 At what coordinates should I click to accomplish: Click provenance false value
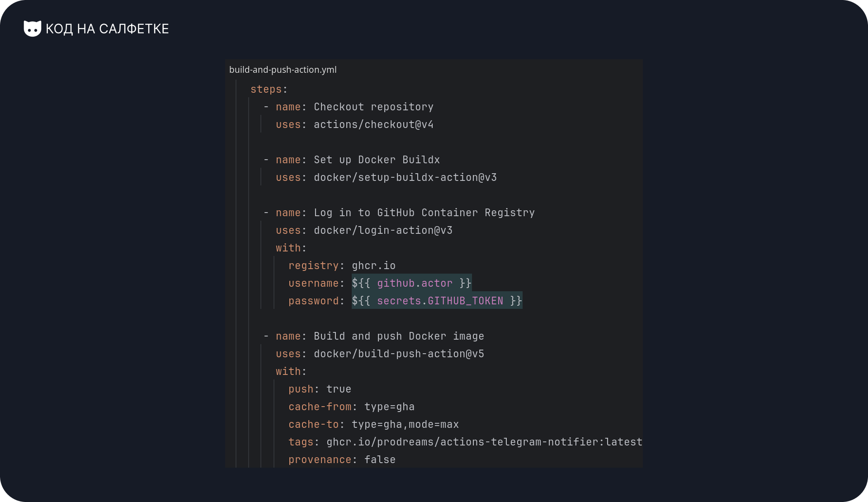tap(380, 459)
